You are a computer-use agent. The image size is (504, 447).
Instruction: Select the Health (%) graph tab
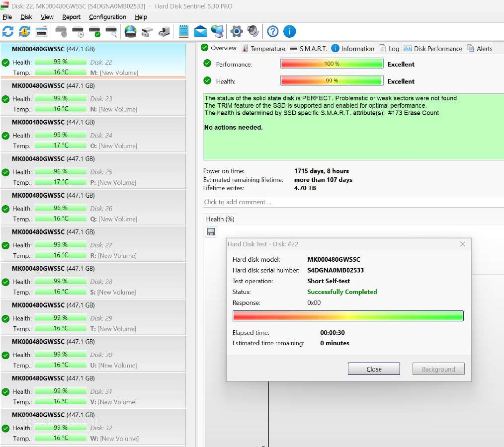pos(220,219)
